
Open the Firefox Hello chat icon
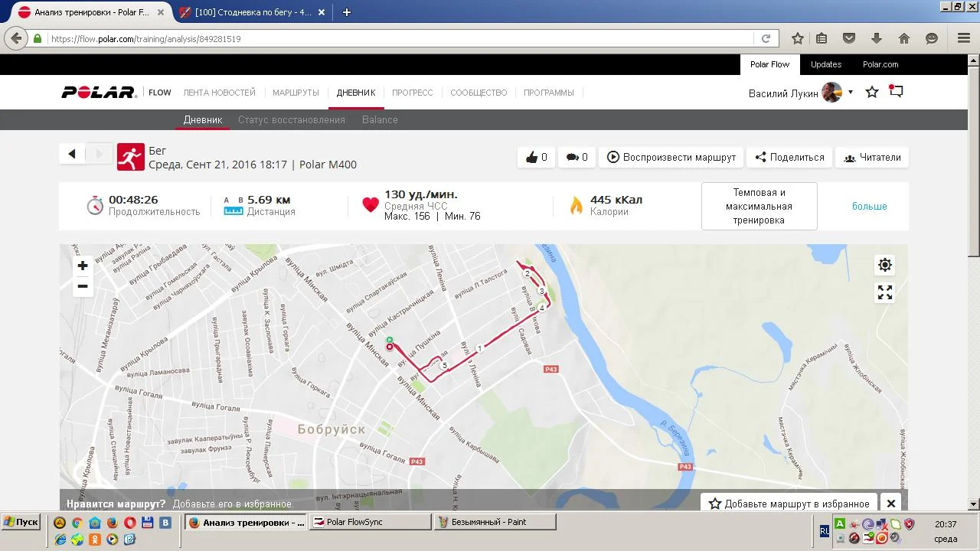coord(932,38)
